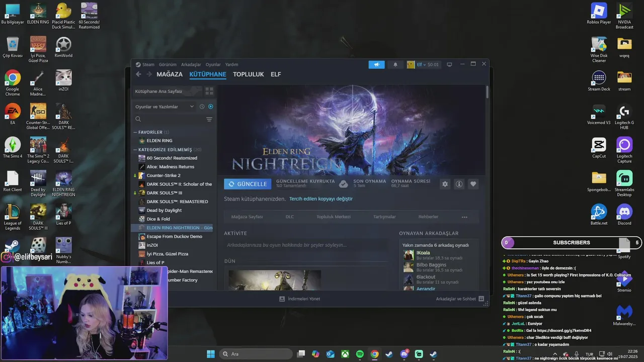Open Steam announcements megaphone button
The image size is (644, 362).
click(x=376, y=64)
